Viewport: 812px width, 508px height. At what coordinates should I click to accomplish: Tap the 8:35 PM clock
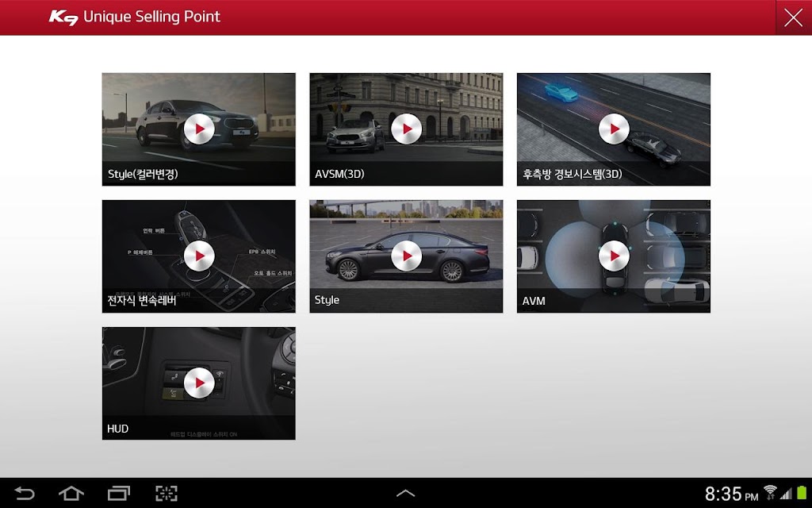pyautogui.click(x=730, y=494)
